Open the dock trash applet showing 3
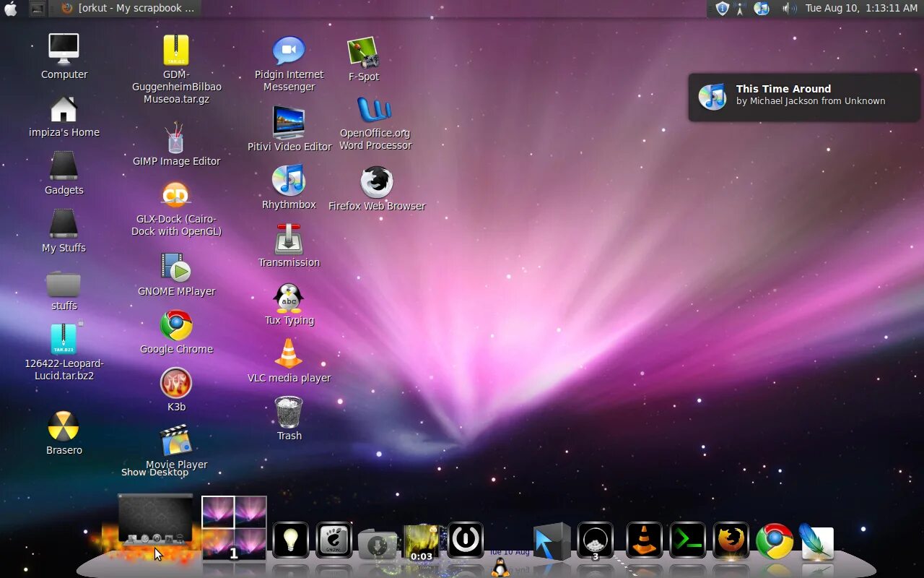The height and width of the screenshot is (578, 924). point(596,540)
